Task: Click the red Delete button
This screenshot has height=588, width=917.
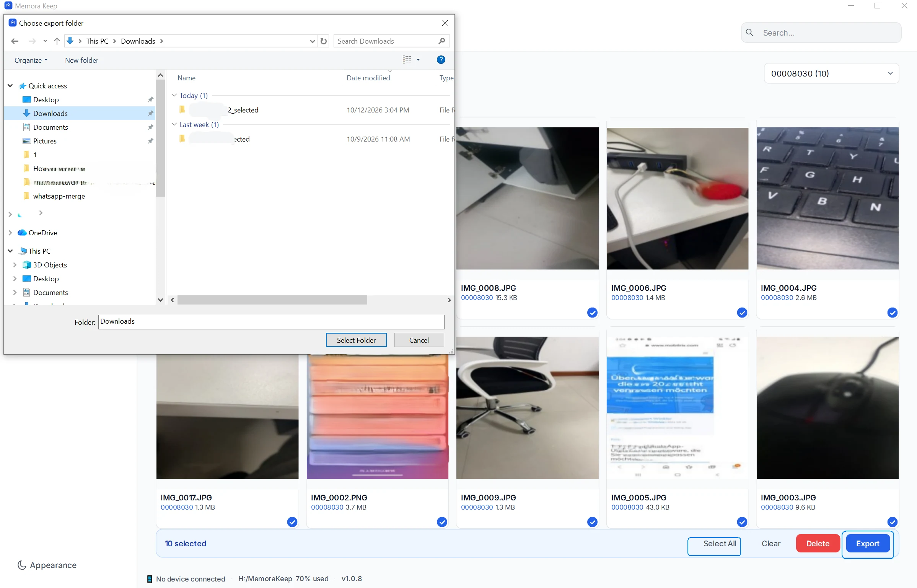Action: (x=818, y=544)
